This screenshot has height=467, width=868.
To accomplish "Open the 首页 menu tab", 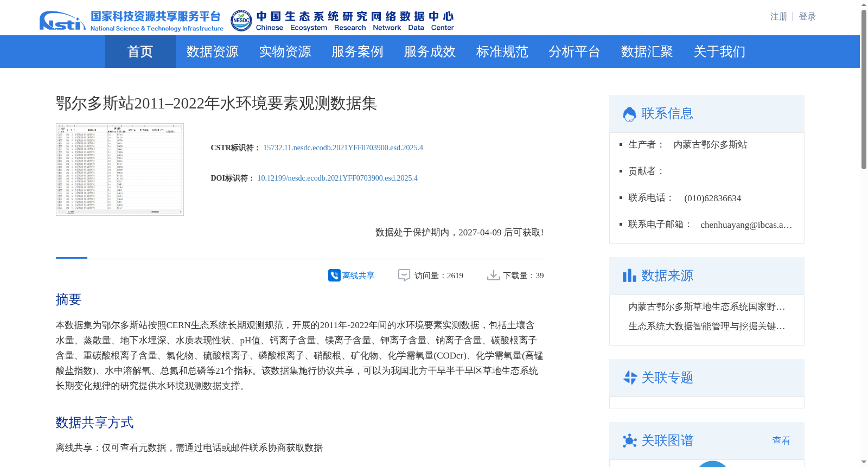I will coord(140,52).
